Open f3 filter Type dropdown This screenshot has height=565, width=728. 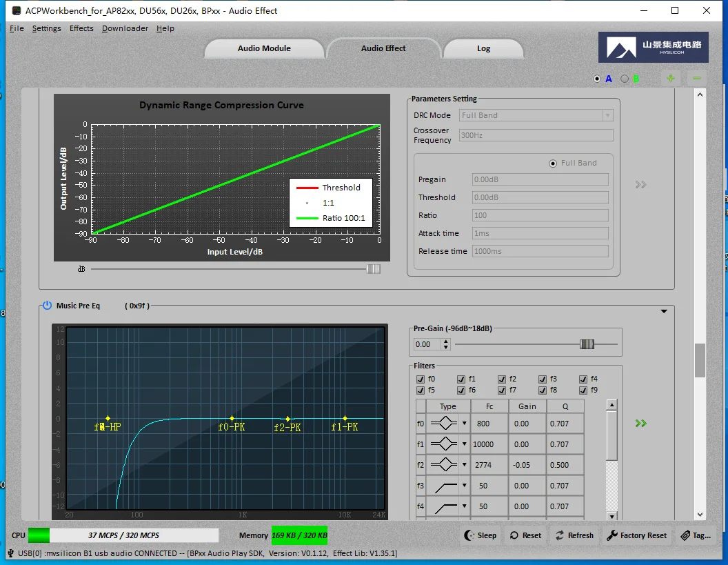(x=464, y=486)
